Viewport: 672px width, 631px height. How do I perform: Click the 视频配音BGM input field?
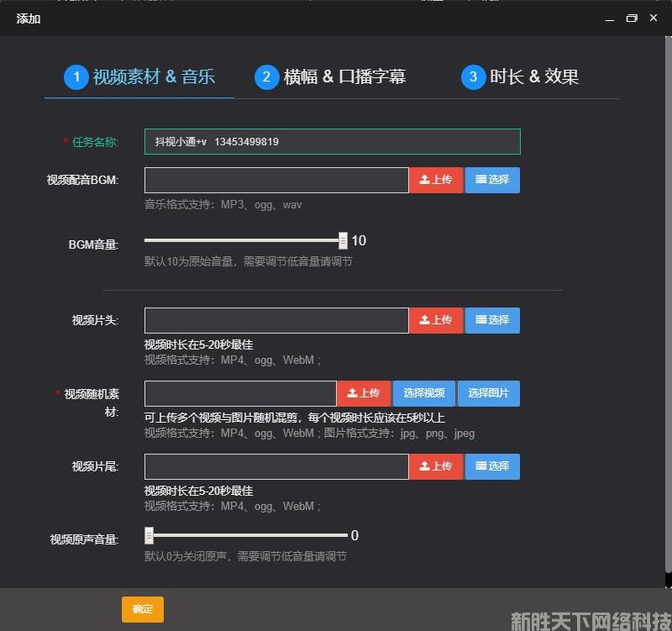[276, 181]
